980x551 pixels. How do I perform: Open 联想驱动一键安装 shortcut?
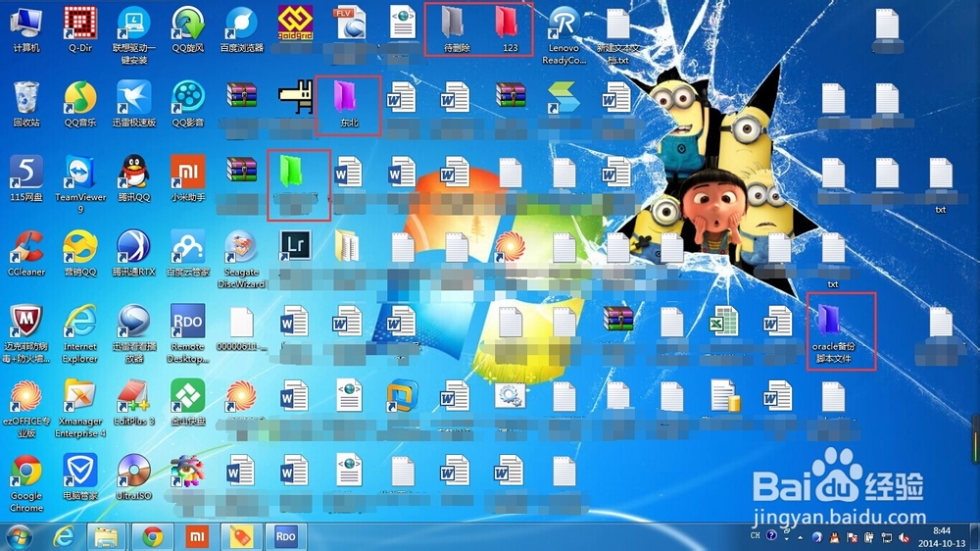[x=133, y=35]
